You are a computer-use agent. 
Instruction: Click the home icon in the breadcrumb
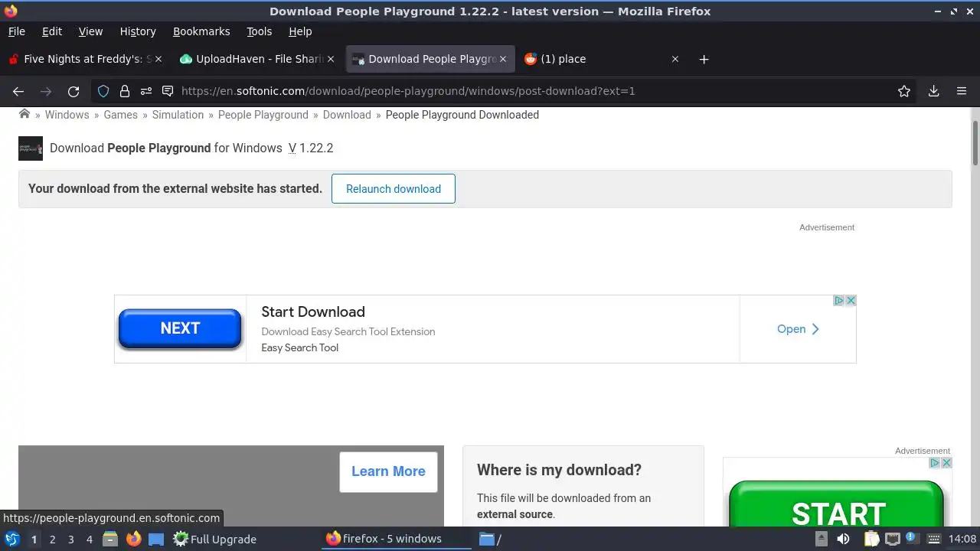tap(24, 114)
